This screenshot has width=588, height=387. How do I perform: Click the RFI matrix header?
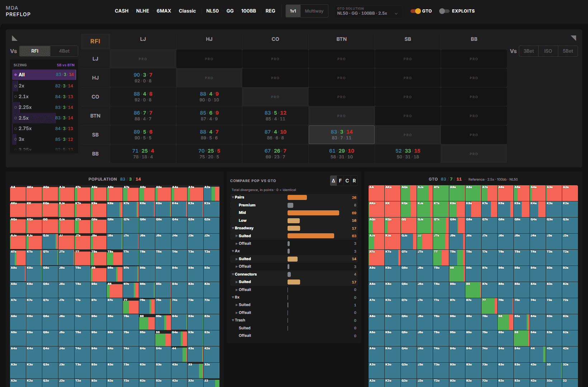click(x=95, y=41)
